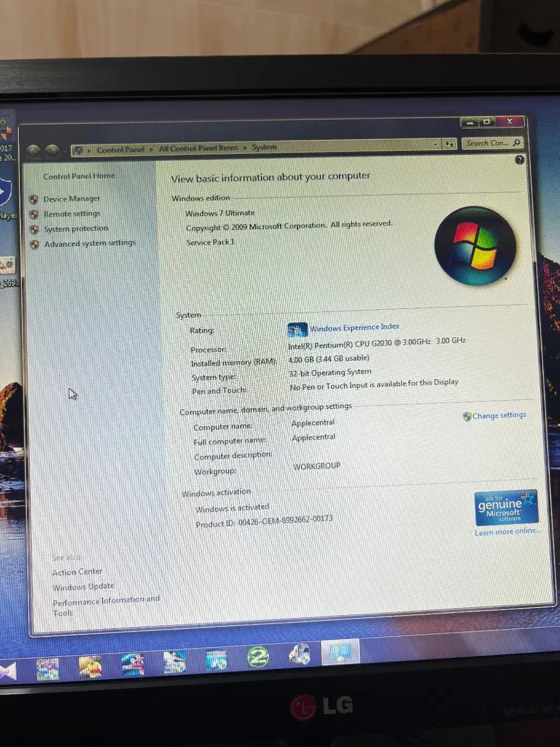Open Device Manager from the left pane

click(71, 199)
